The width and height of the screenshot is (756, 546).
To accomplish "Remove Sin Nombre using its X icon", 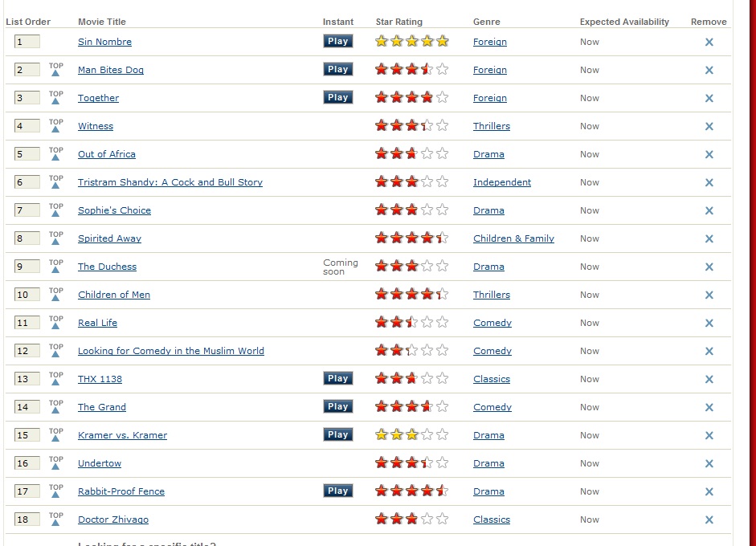I will (709, 43).
